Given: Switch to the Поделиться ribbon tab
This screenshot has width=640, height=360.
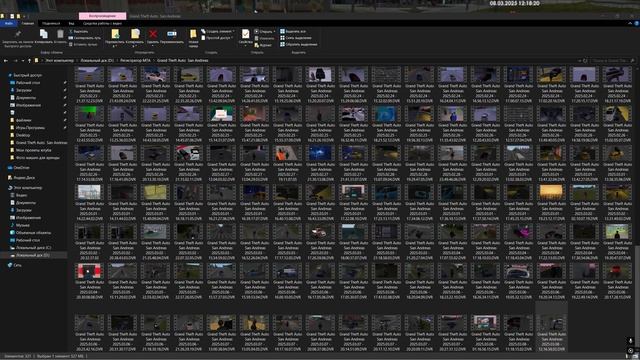Looking at the screenshot, I should 51,24.
